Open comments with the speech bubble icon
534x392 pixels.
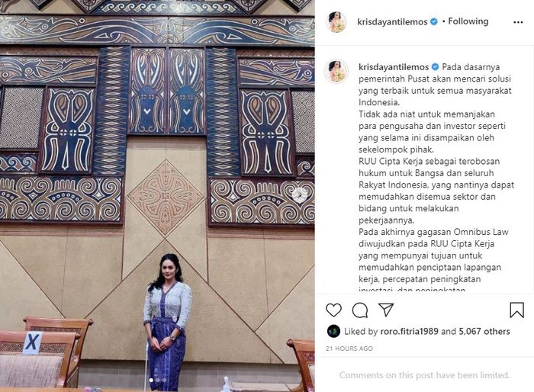[x=359, y=310]
